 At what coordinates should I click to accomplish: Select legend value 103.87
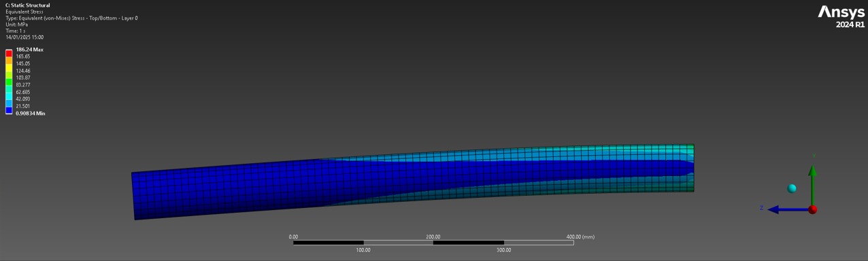23,78
